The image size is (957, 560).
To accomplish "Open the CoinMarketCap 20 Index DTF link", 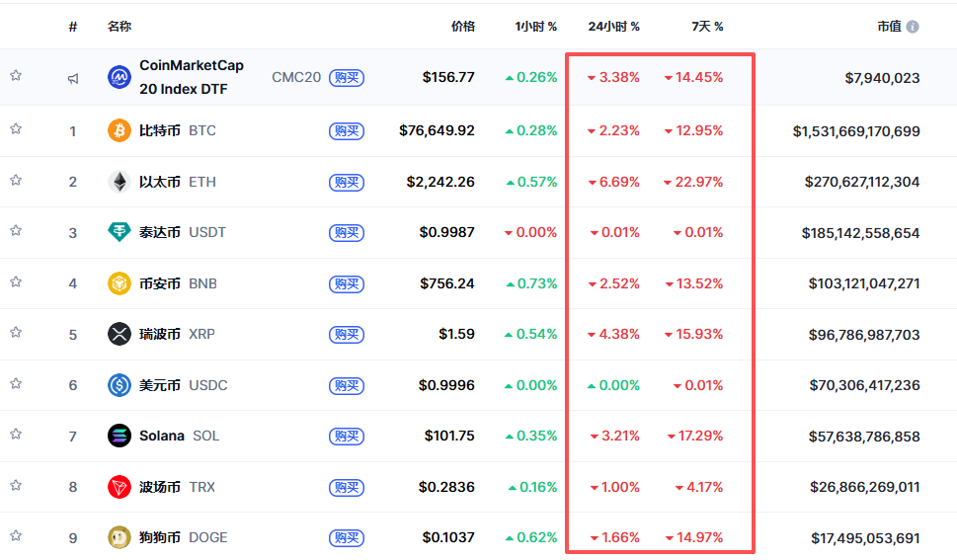I will (x=191, y=76).
